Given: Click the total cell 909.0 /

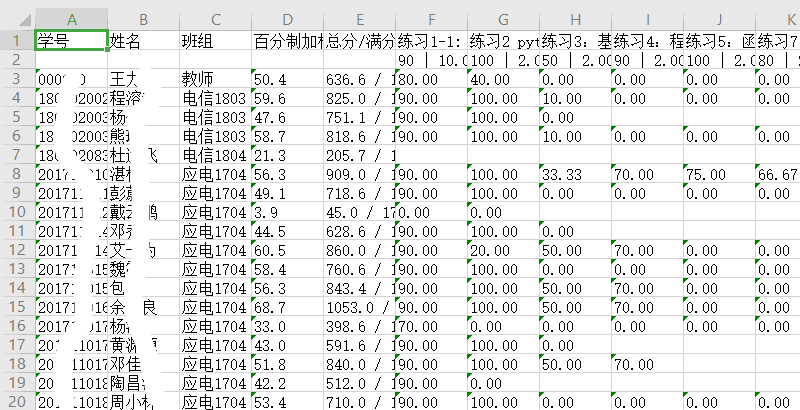Looking at the screenshot, I should 359,174.
